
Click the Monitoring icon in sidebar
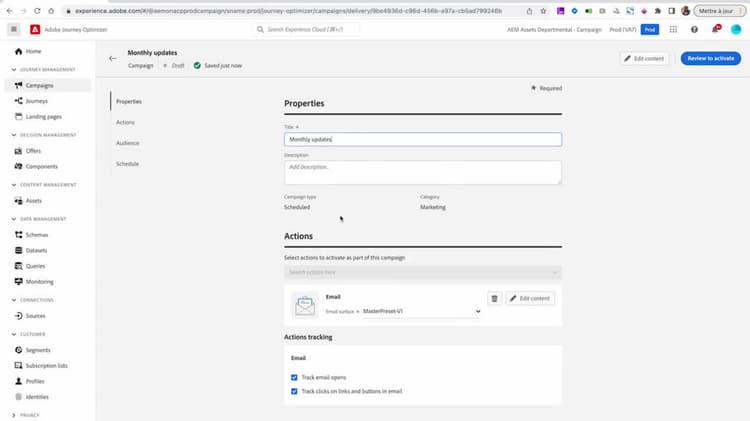coord(19,282)
